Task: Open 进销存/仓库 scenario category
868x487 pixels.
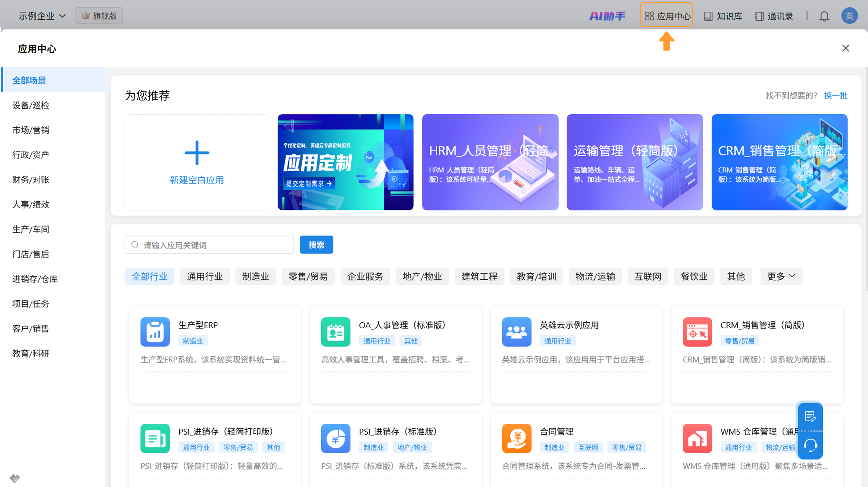Action: [35, 279]
